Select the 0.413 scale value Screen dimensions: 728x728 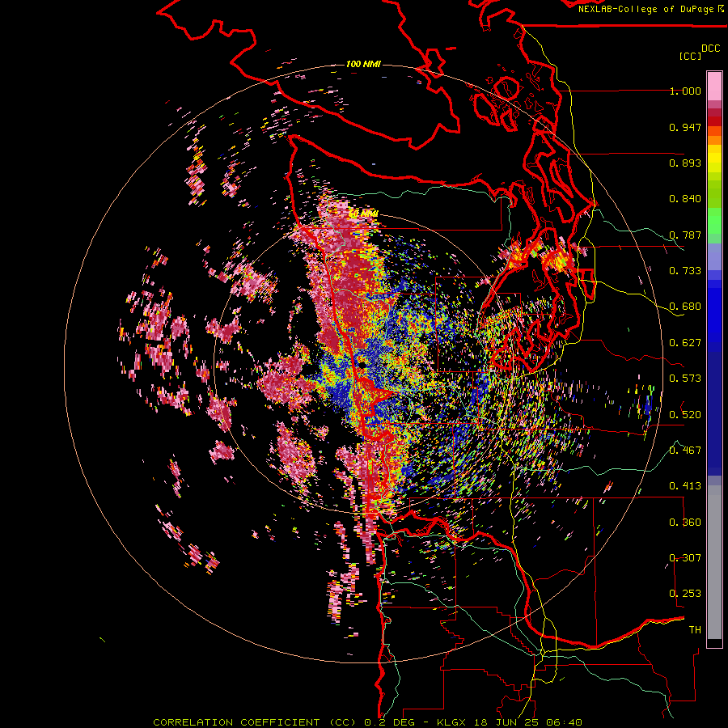(685, 486)
